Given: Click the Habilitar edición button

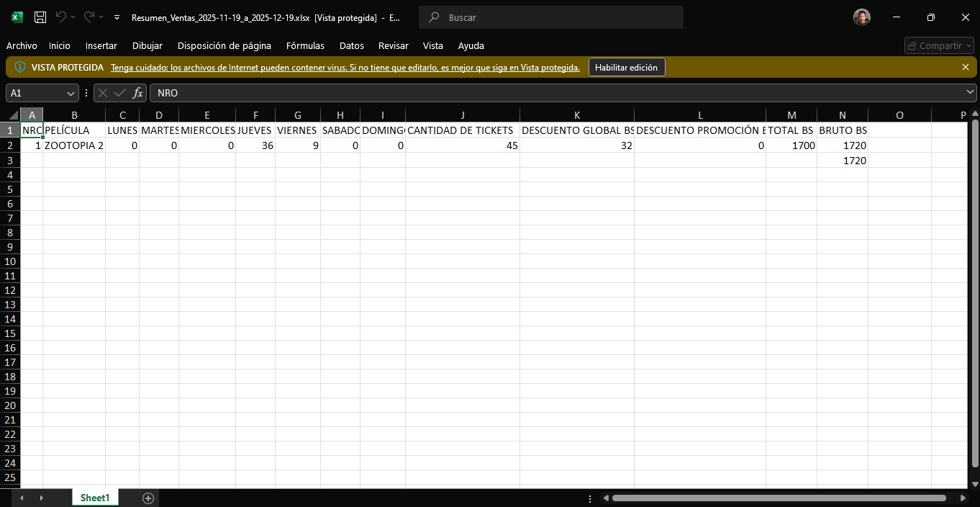Looking at the screenshot, I should tap(626, 67).
